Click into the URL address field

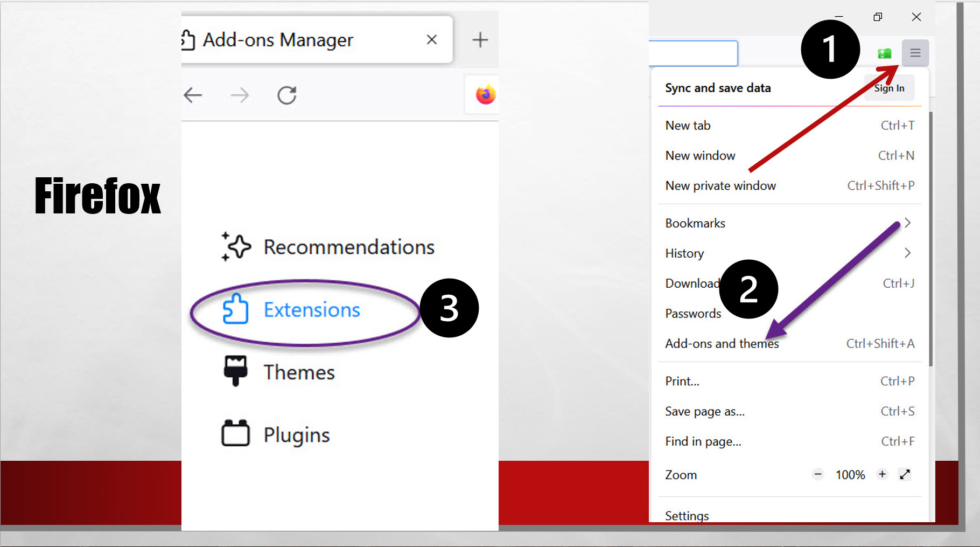tap(692, 53)
